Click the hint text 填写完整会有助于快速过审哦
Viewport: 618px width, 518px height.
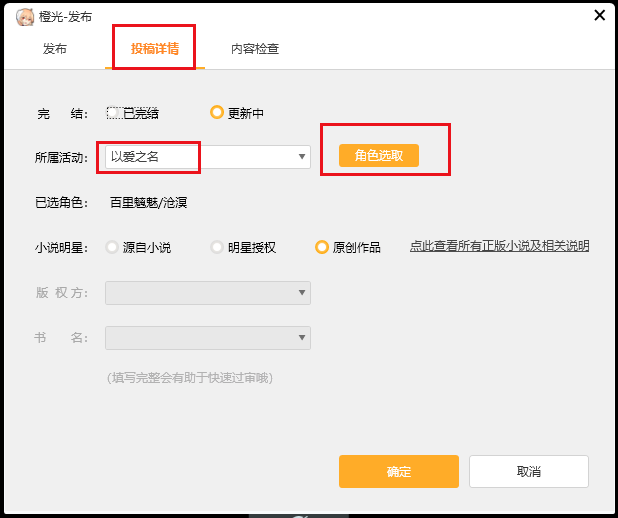(x=190, y=378)
